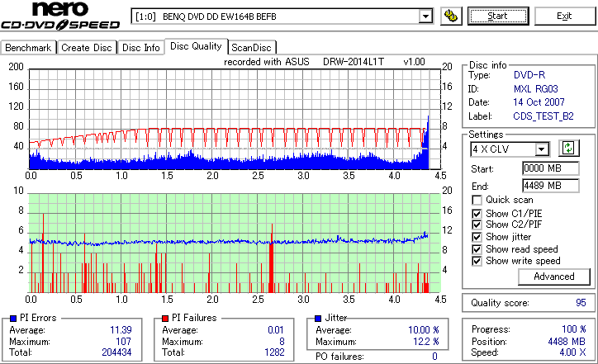Toggle Show read speed checkbox

coord(477,249)
